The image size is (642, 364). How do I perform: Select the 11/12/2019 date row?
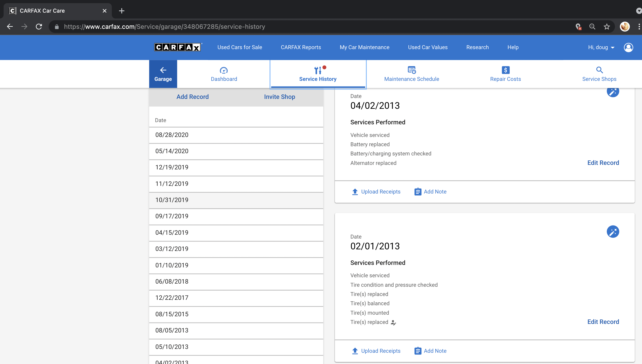(x=236, y=184)
